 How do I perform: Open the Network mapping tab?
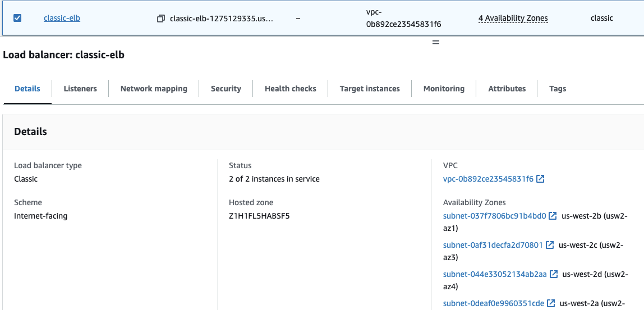(154, 89)
